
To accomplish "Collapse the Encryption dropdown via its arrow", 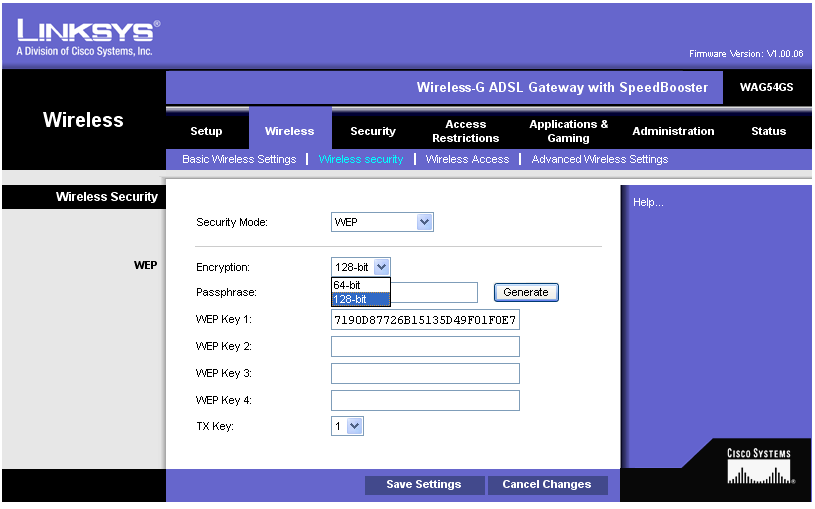I will pos(382,267).
